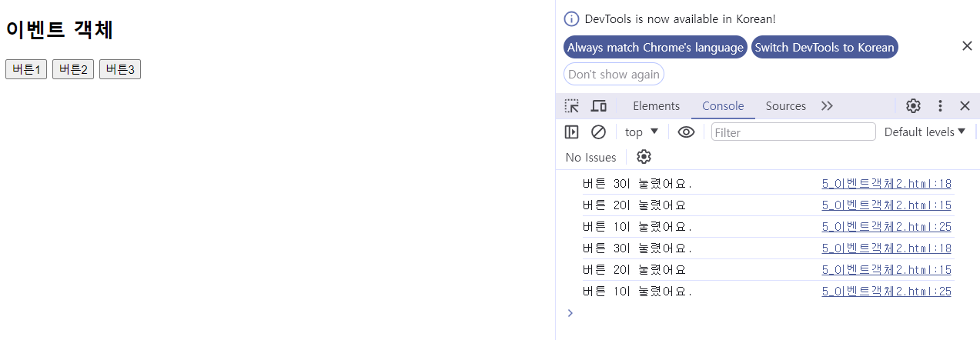Screen dimensions: 980x340
Task: Click the Don't show again button
Action: [x=614, y=75]
